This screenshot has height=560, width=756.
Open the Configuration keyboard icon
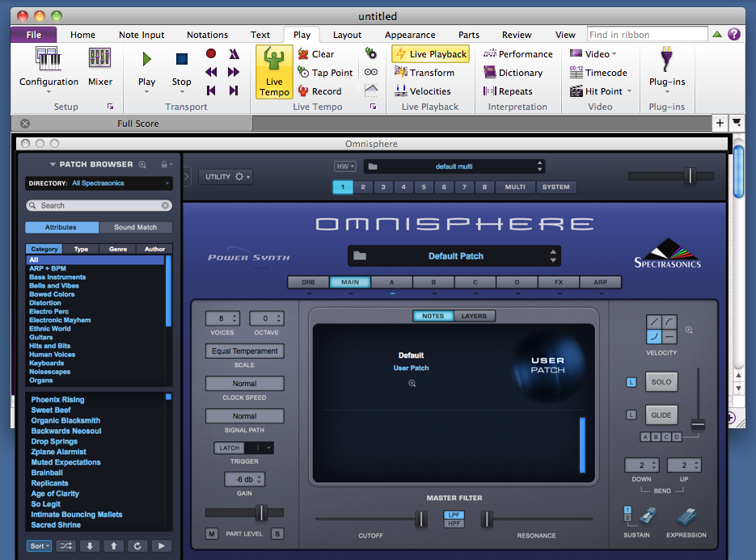coord(49,58)
